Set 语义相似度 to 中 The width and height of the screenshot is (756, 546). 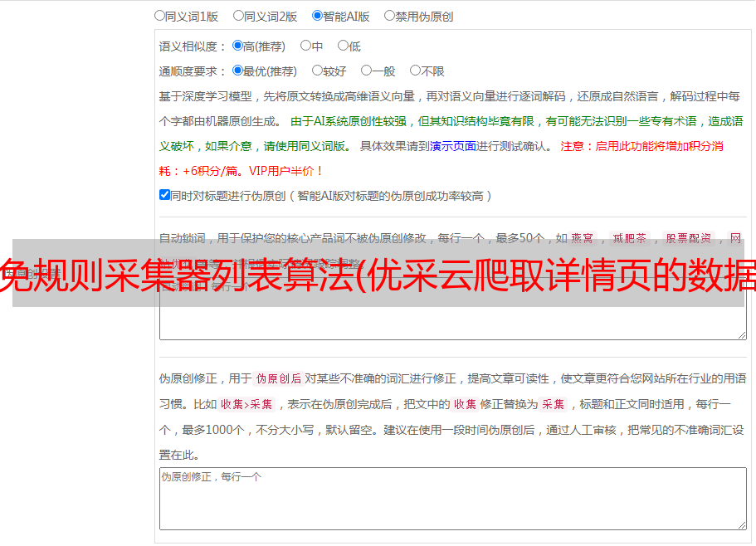[x=305, y=46]
